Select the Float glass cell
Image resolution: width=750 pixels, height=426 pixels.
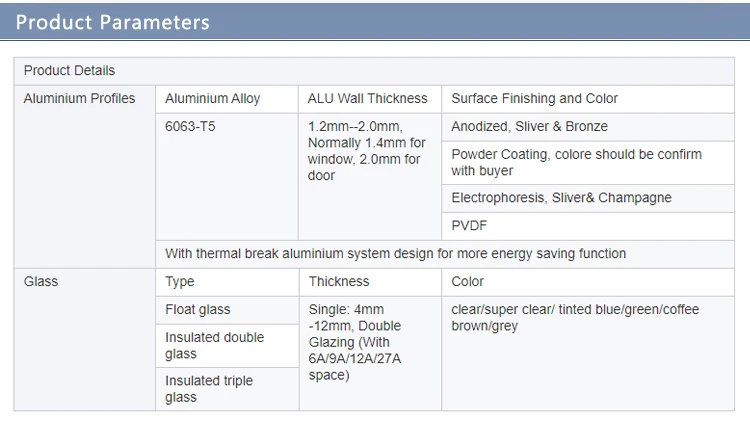pyautogui.click(x=227, y=310)
